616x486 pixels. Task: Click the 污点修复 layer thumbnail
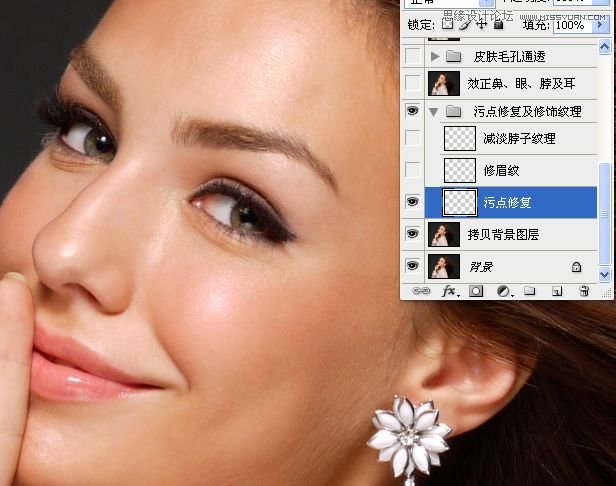point(460,202)
